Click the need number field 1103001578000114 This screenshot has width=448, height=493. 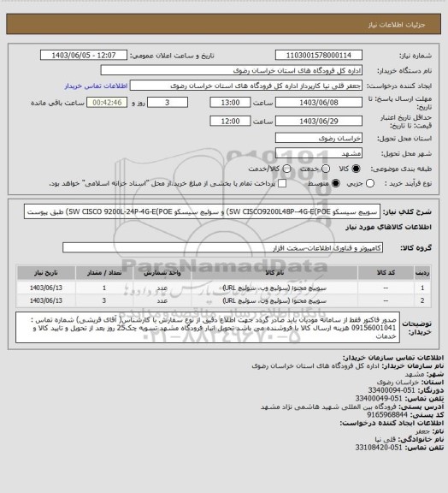319,56
